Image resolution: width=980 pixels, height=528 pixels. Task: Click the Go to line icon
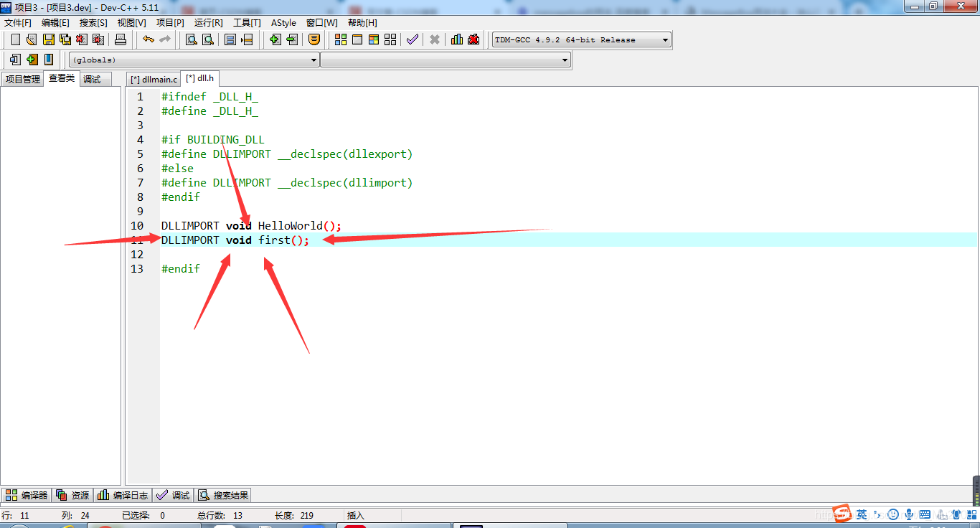(x=247, y=39)
